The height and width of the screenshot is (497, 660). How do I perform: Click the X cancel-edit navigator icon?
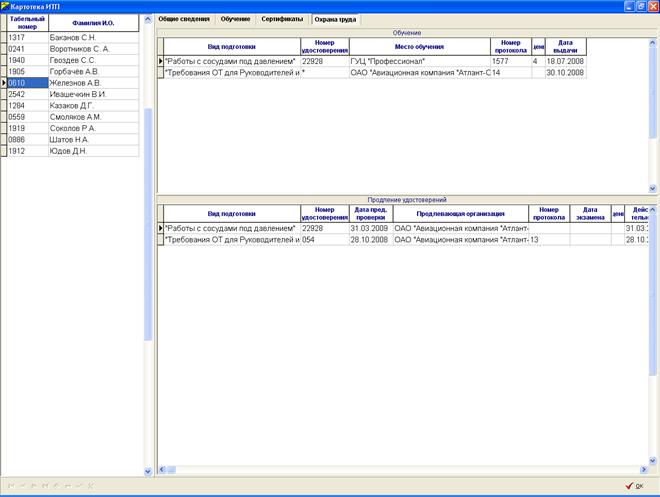pyautogui.click(x=91, y=486)
